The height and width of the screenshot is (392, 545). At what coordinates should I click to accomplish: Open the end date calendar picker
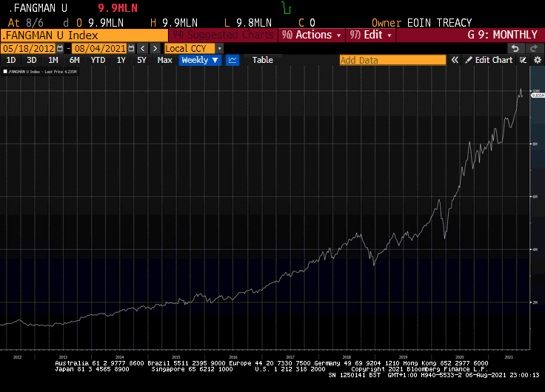point(131,48)
